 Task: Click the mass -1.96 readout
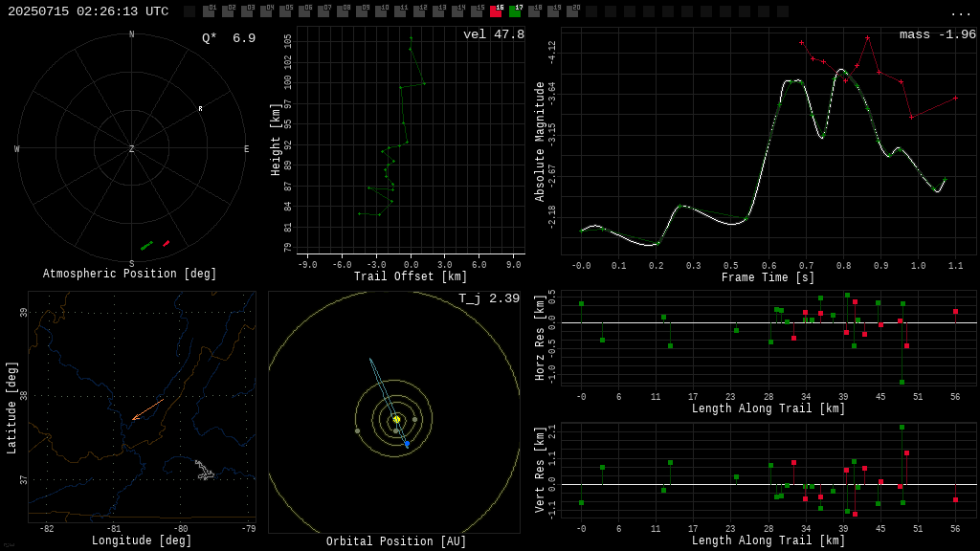click(937, 35)
